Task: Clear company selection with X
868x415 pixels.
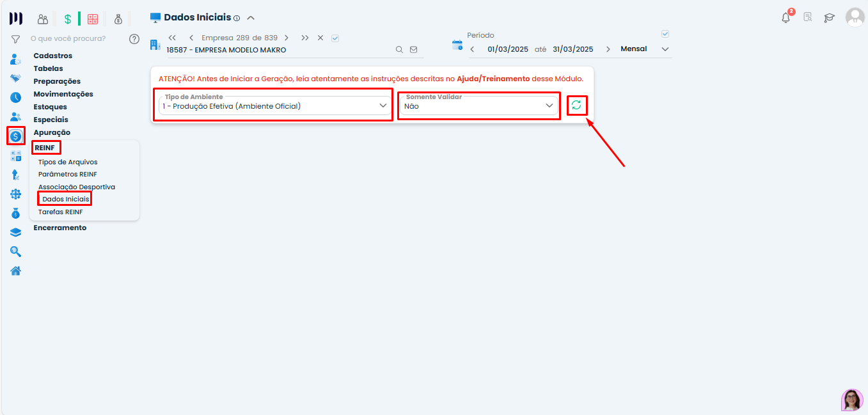Action: (320, 38)
